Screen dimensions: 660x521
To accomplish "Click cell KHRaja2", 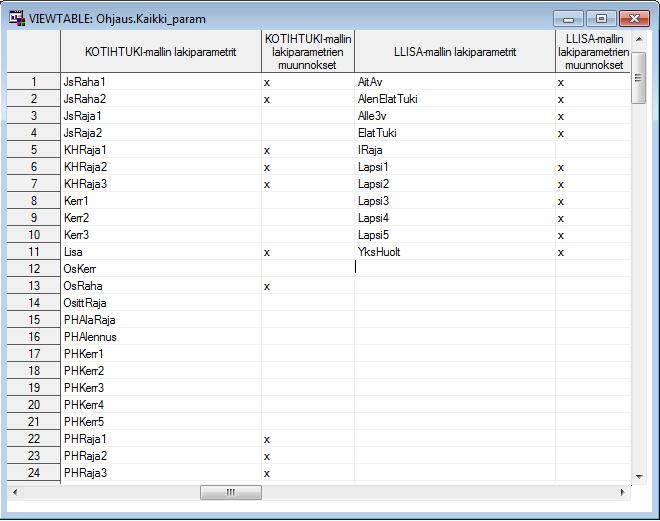I will click(161, 167).
